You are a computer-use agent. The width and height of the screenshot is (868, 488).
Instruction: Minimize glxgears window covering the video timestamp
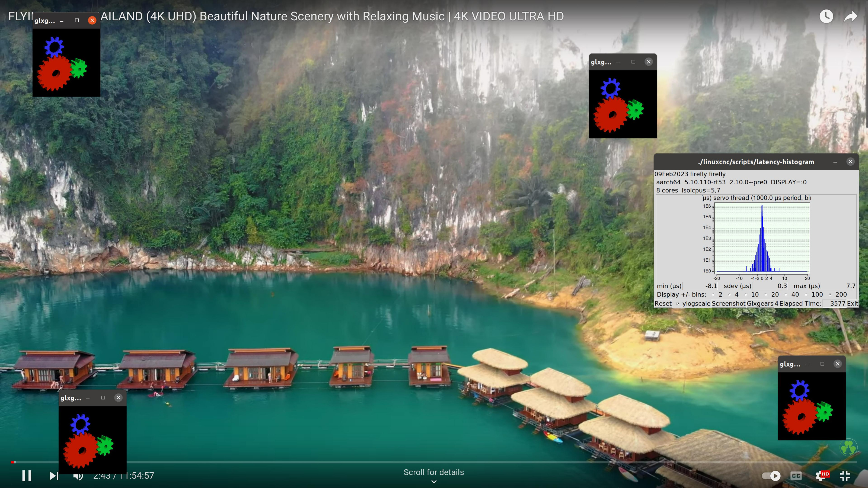coord(88,398)
